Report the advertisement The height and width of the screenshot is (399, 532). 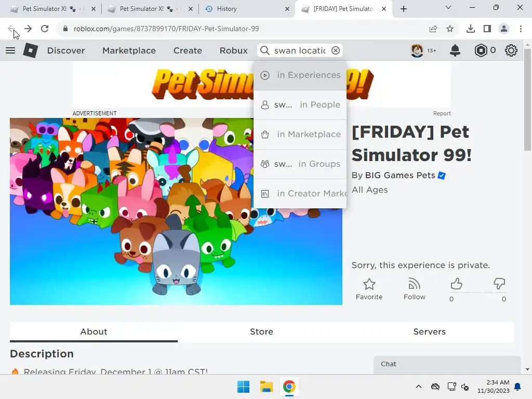tap(442, 113)
